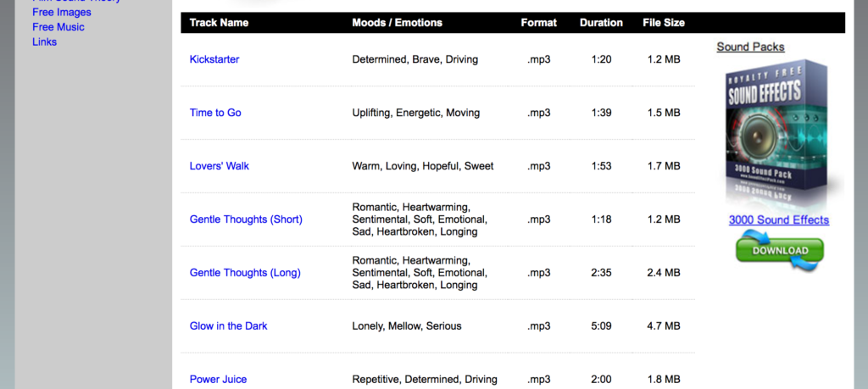
Task: Open the Lovers' Walk track link
Action: tap(220, 166)
